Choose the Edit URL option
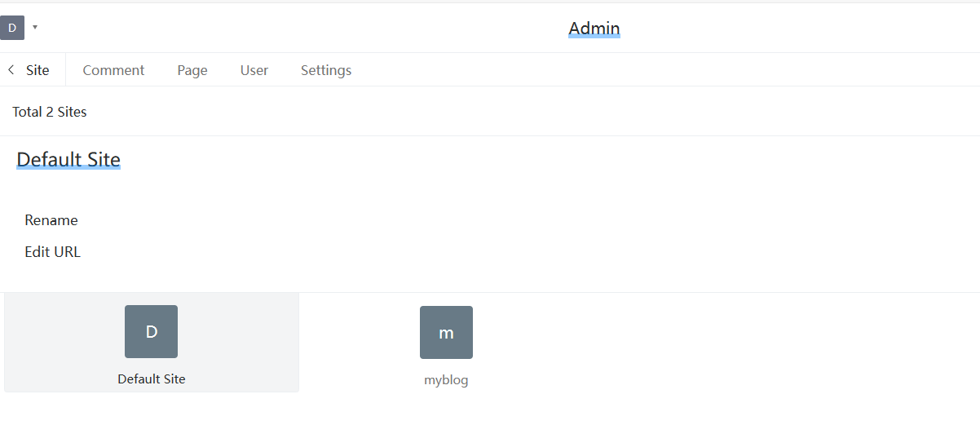The height and width of the screenshot is (434, 980). point(53,252)
